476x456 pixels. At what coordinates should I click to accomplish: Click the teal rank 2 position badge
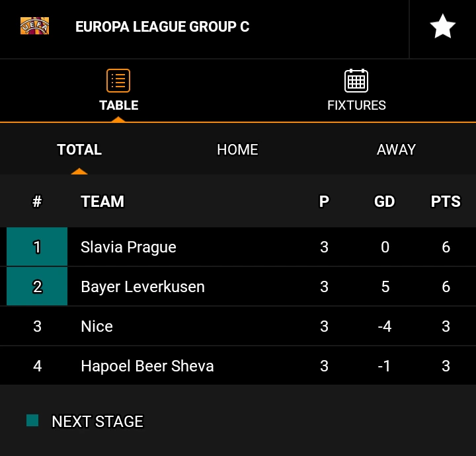tap(37, 287)
